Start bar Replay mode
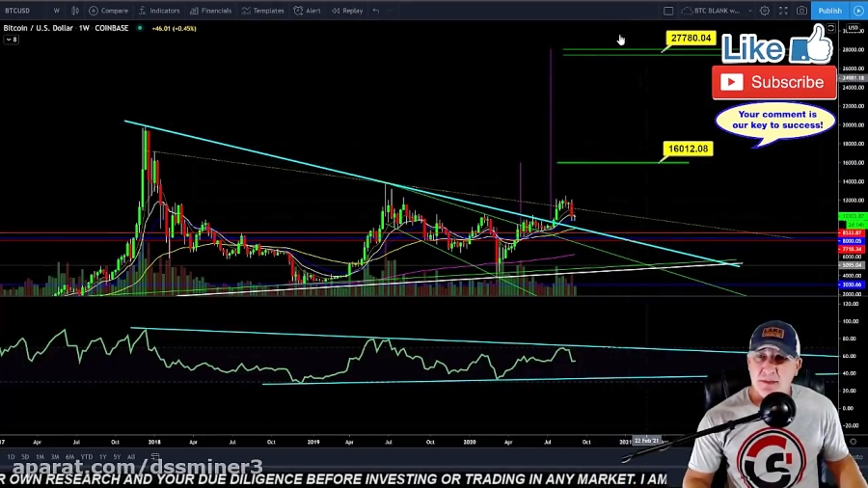The width and height of the screenshot is (868, 488). tap(347, 11)
